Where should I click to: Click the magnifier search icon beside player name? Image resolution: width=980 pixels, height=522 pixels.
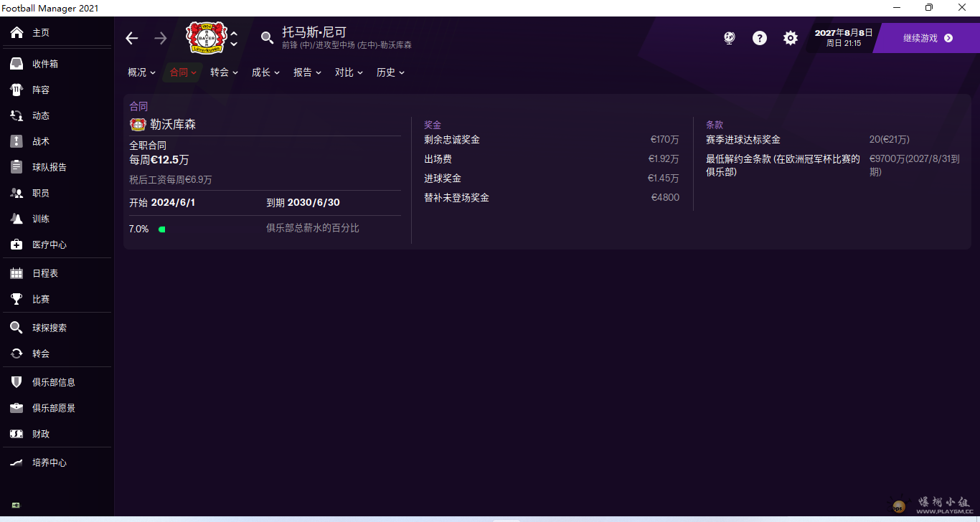pos(267,38)
